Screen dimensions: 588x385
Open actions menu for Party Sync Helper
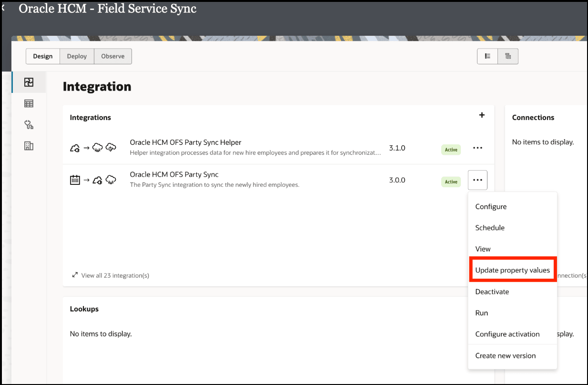click(477, 148)
